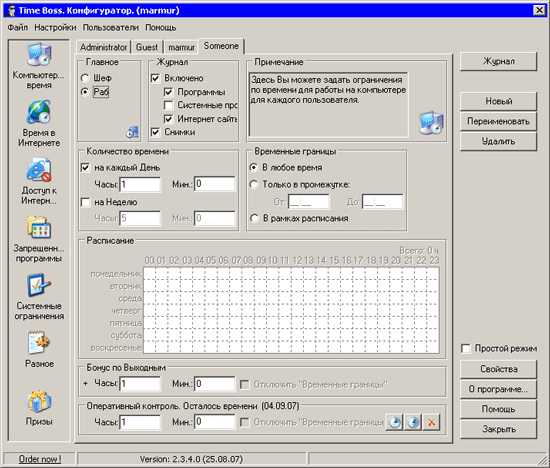Toggle the на каждый День checkbox
This screenshot has height=468, width=550.
click(x=85, y=167)
